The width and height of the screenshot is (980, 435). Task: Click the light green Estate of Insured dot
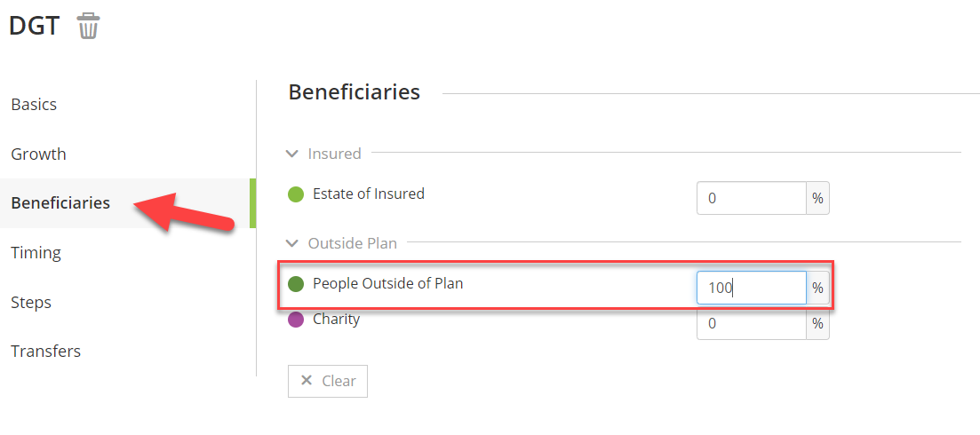point(296,194)
